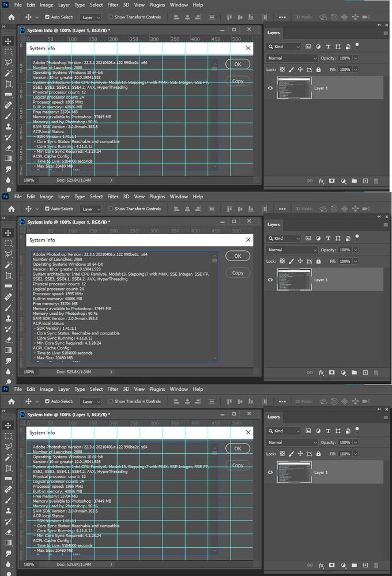Screen dimensions: 392x576
Task: Click OK in the bottom System Info dialog
Action: (x=238, y=449)
